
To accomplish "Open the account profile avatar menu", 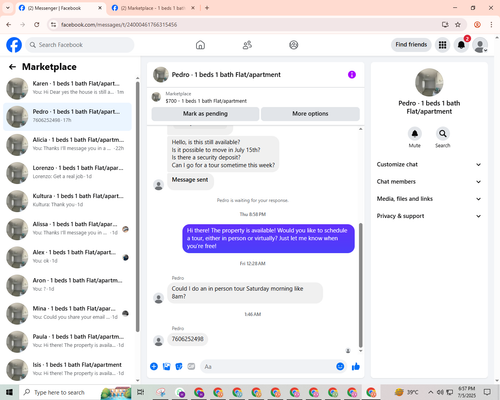I will [480, 45].
